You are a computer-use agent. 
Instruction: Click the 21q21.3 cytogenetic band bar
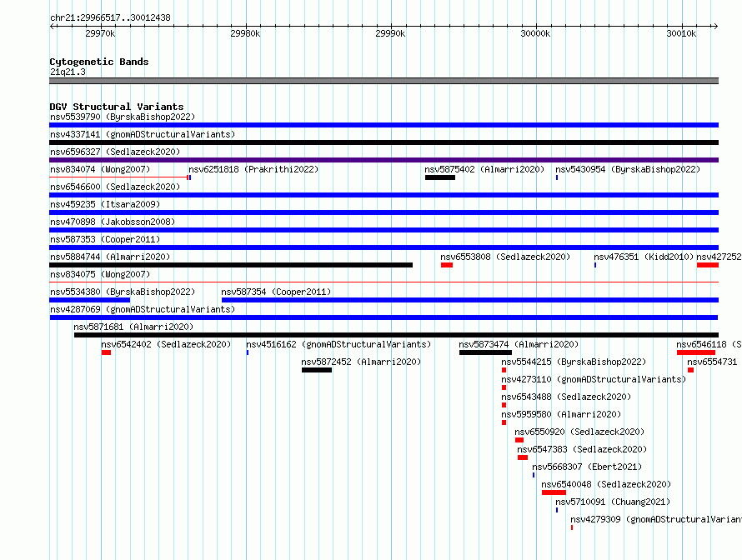coord(384,81)
